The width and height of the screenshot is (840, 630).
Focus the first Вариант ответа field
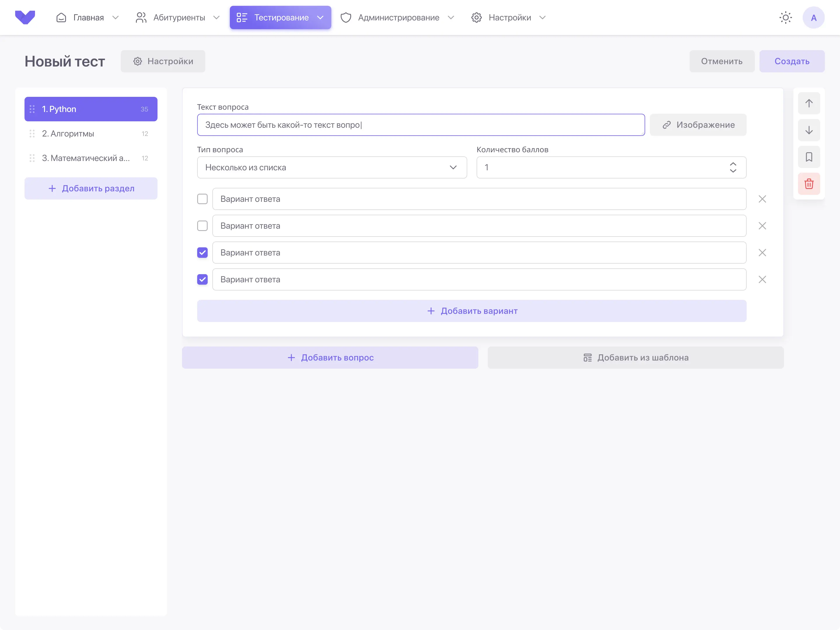[x=479, y=199]
